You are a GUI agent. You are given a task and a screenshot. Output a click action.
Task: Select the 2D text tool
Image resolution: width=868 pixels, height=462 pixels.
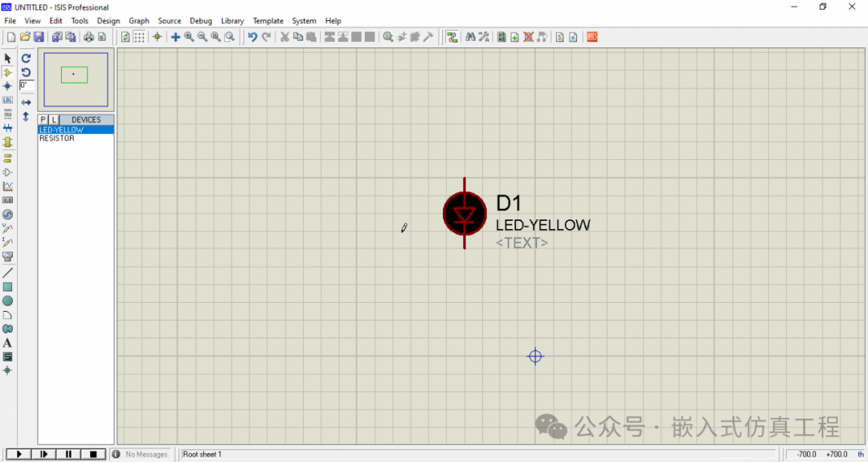pos(8,343)
